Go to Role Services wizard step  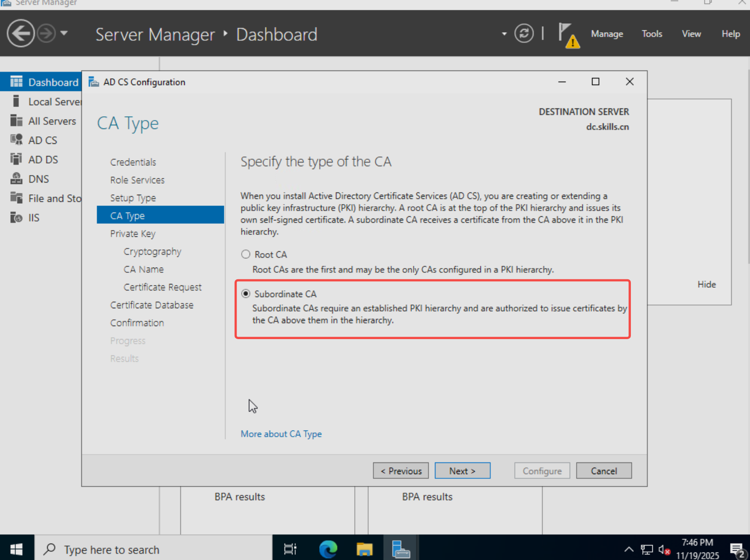(x=137, y=180)
